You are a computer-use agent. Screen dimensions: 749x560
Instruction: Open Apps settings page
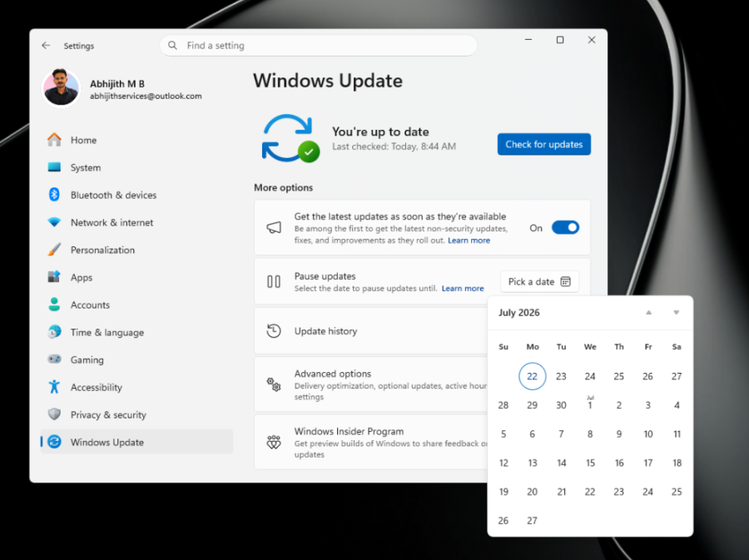(136, 277)
